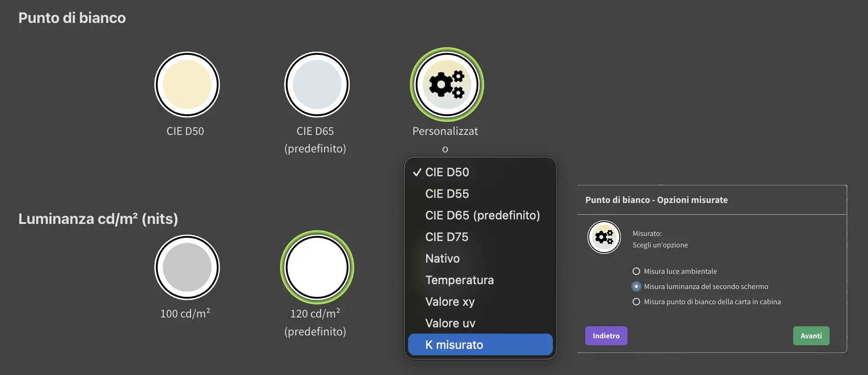868x375 pixels.
Task: Select the CIE D50 white point swatch
Action: (x=187, y=85)
